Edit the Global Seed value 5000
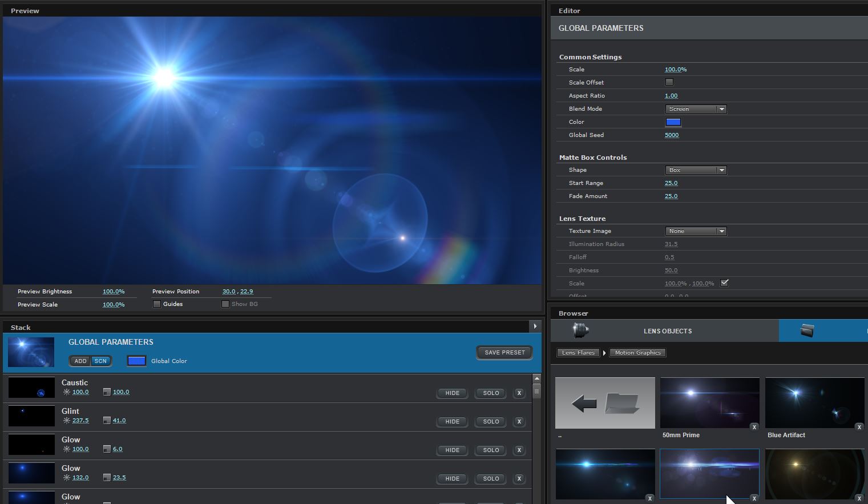The height and width of the screenshot is (504, 868). [672, 135]
